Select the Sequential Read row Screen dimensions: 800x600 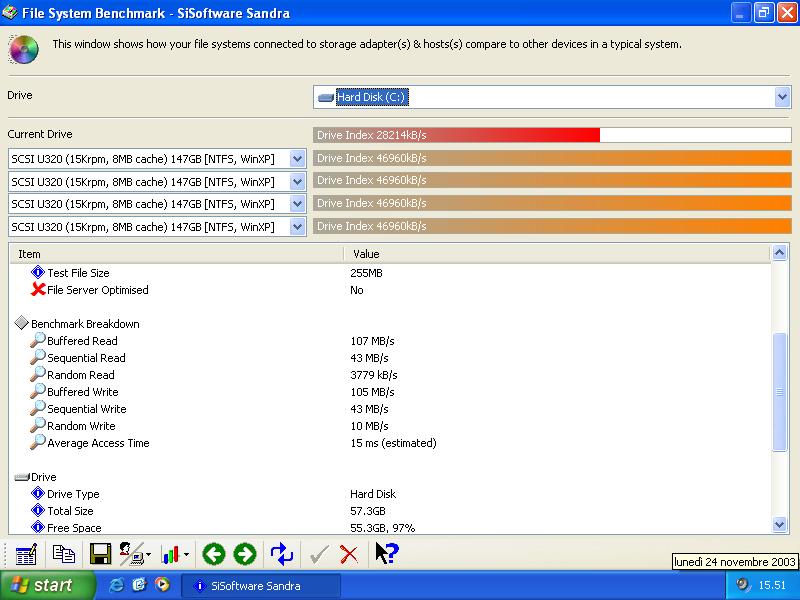pos(390,358)
